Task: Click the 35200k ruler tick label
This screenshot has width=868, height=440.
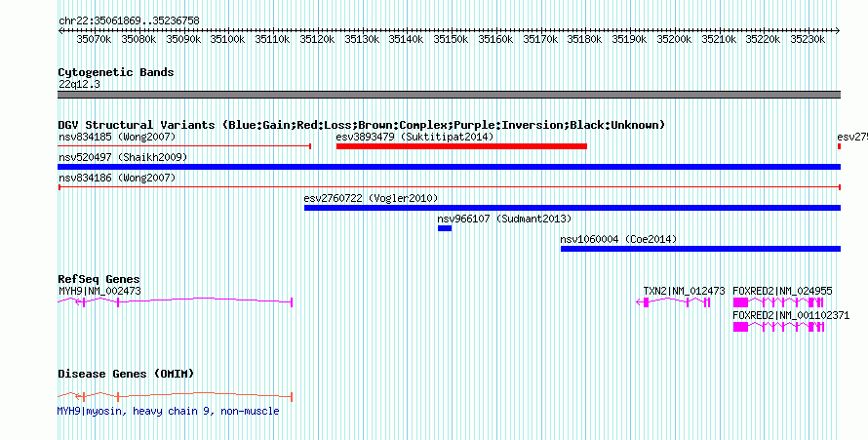Action: (x=674, y=39)
